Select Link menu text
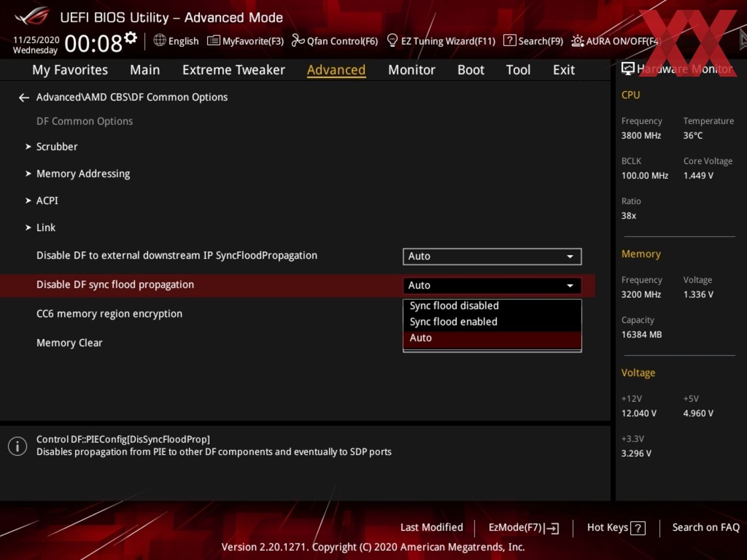The width and height of the screenshot is (747, 560). click(x=46, y=227)
